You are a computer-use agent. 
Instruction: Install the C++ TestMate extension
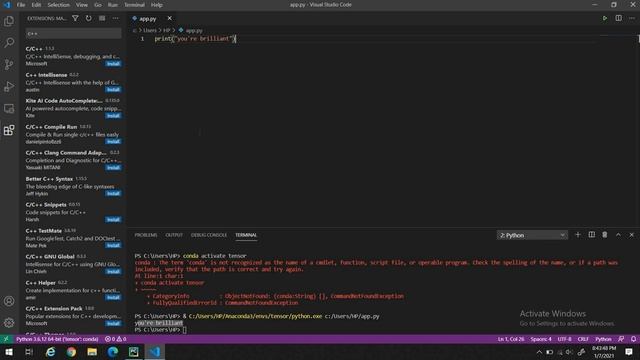coord(113,245)
